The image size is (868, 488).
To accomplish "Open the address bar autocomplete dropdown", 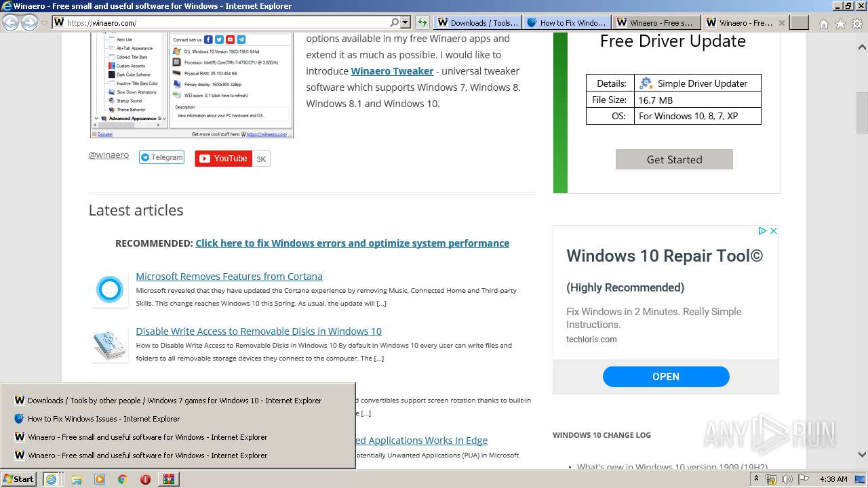I will pos(406,22).
